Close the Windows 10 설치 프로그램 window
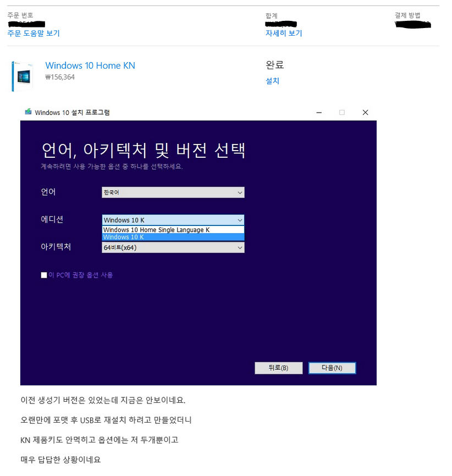 click(366, 113)
